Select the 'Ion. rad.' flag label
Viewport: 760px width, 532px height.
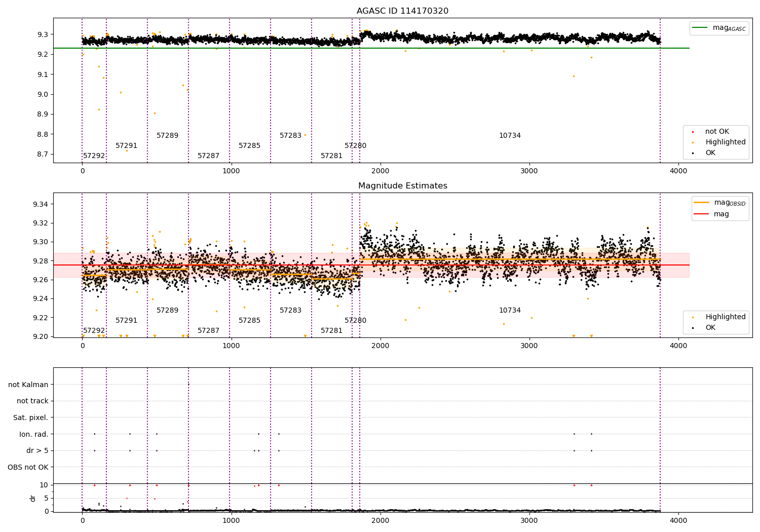(33, 434)
